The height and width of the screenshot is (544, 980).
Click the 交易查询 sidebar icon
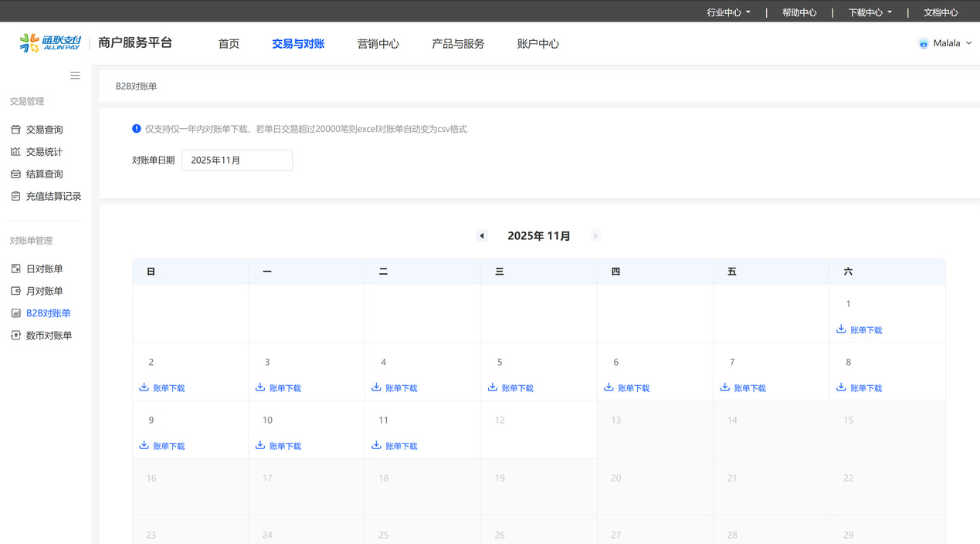tap(15, 130)
